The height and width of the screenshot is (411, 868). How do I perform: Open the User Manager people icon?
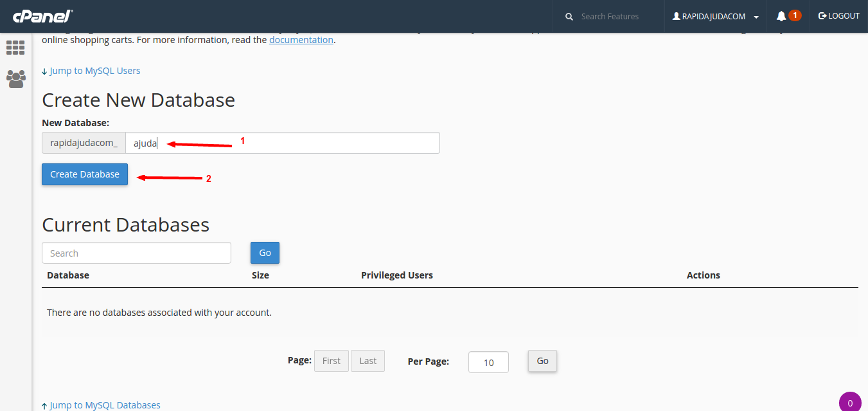[15, 78]
